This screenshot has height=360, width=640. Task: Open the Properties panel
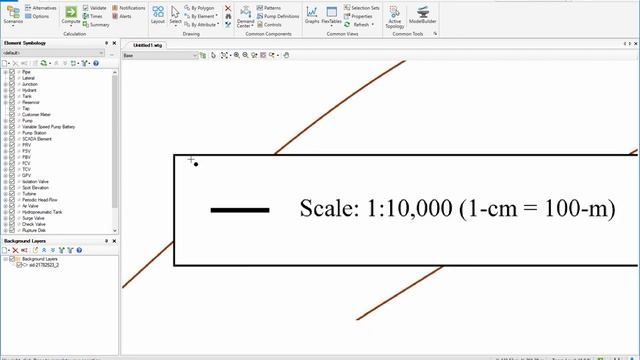pos(358,16)
